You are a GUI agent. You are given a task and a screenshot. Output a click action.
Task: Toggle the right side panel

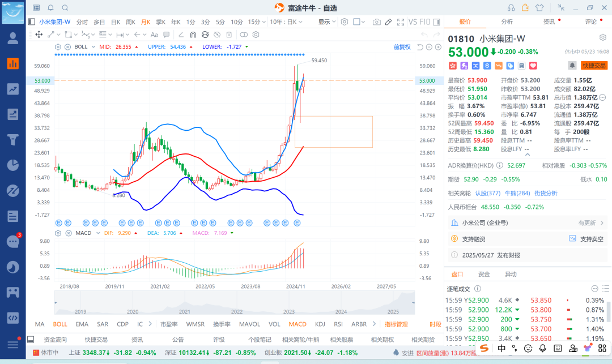click(x=437, y=22)
